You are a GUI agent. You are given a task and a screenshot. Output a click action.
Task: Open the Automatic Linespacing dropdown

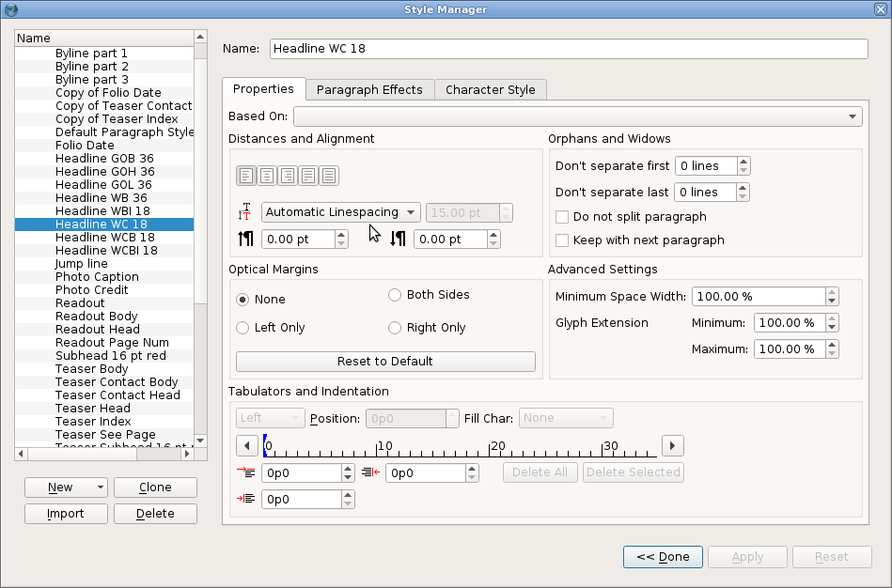pyautogui.click(x=340, y=212)
